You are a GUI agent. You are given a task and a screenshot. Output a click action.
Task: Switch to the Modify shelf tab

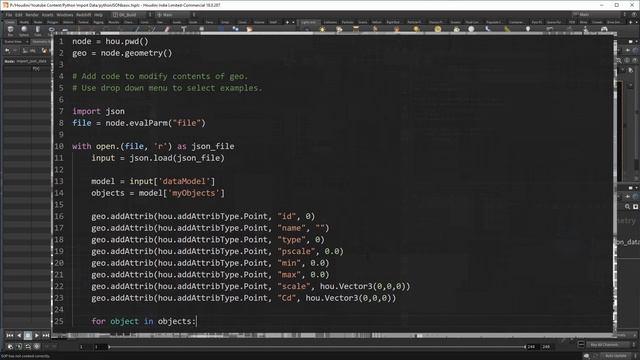pos(24,22)
